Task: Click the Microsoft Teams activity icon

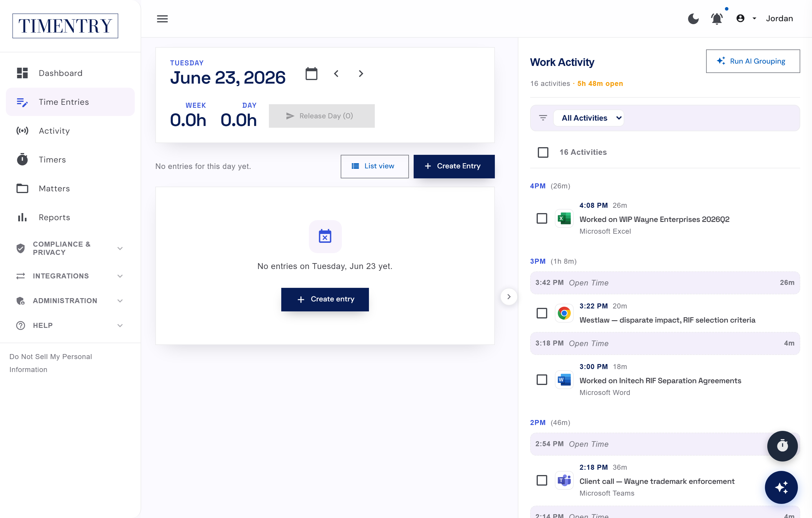Action: tap(564, 480)
